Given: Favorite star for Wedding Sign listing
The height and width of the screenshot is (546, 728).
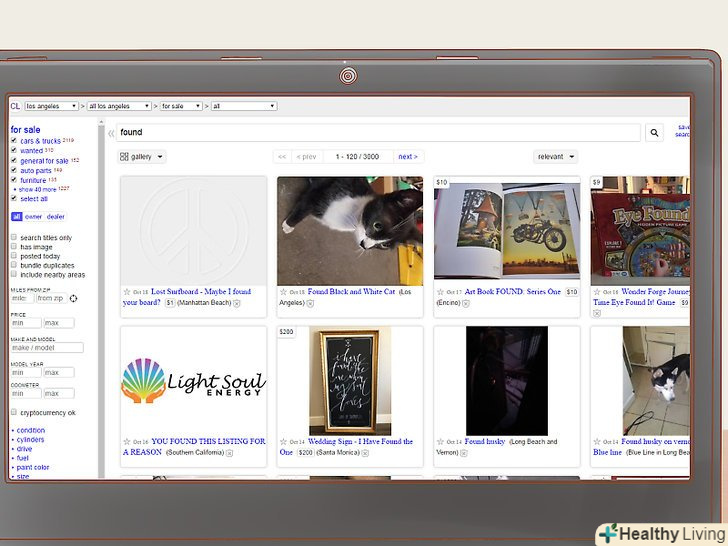Looking at the screenshot, I should 283,442.
